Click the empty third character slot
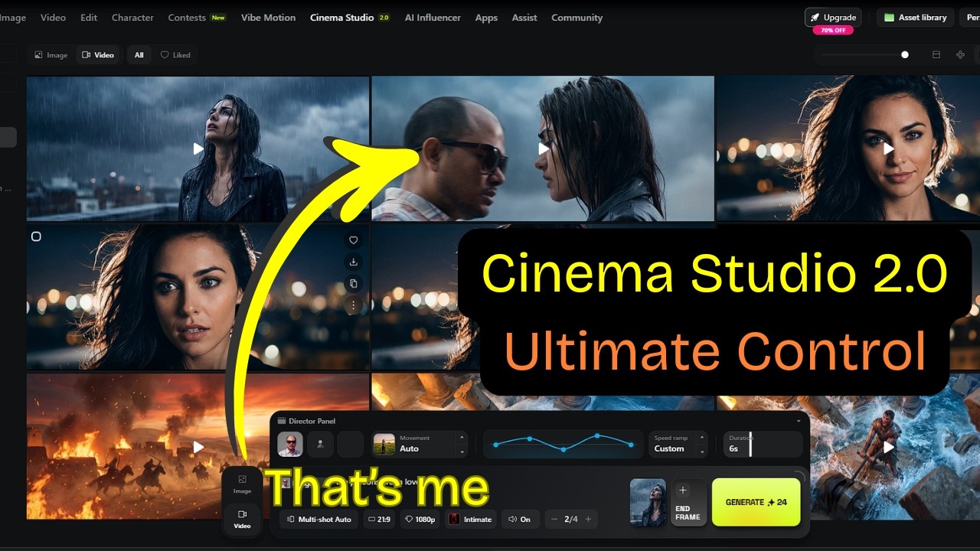 pos(350,445)
